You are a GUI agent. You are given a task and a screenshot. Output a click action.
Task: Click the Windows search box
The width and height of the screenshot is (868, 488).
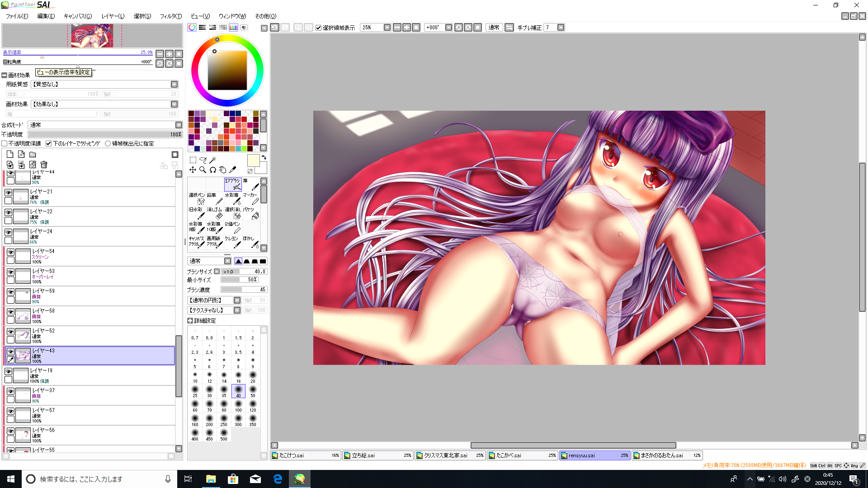[x=99, y=479]
